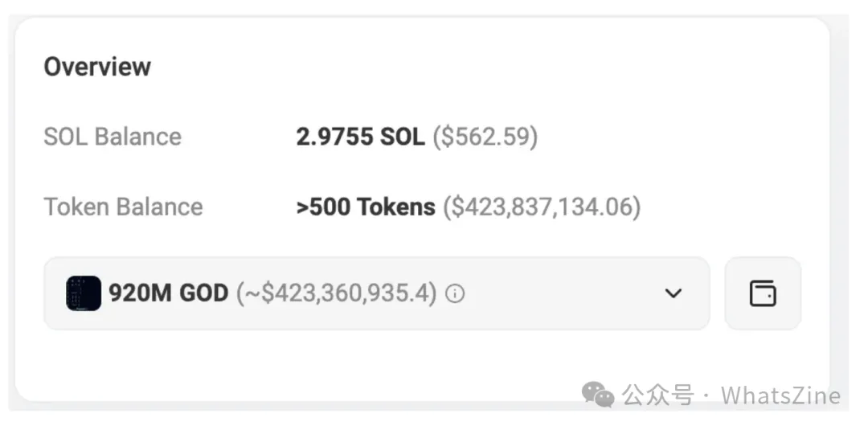Click the wallet icon button
Screen dimensions: 868x430
pos(763,293)
